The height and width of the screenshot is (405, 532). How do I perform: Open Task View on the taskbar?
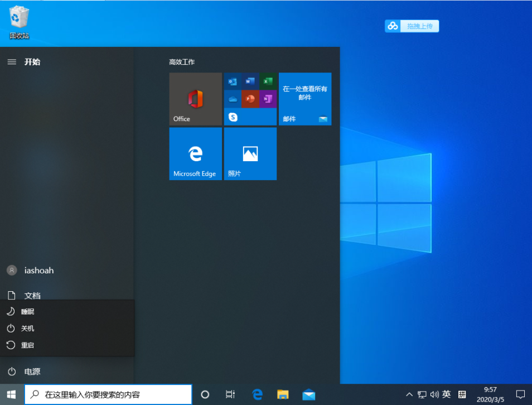[x=230, y=394]
